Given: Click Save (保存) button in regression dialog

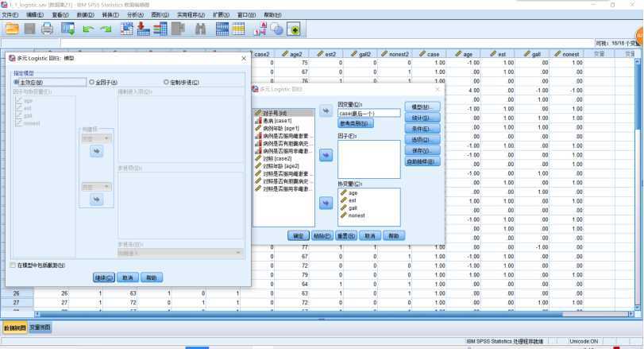Looking at the screenshot, I should coord(422,151).
